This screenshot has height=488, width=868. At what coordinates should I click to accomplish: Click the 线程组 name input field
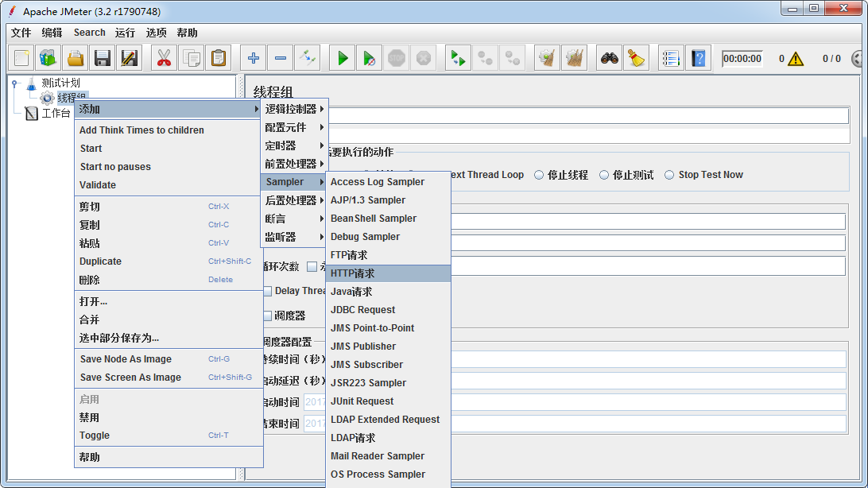click(x=588, y=115)
